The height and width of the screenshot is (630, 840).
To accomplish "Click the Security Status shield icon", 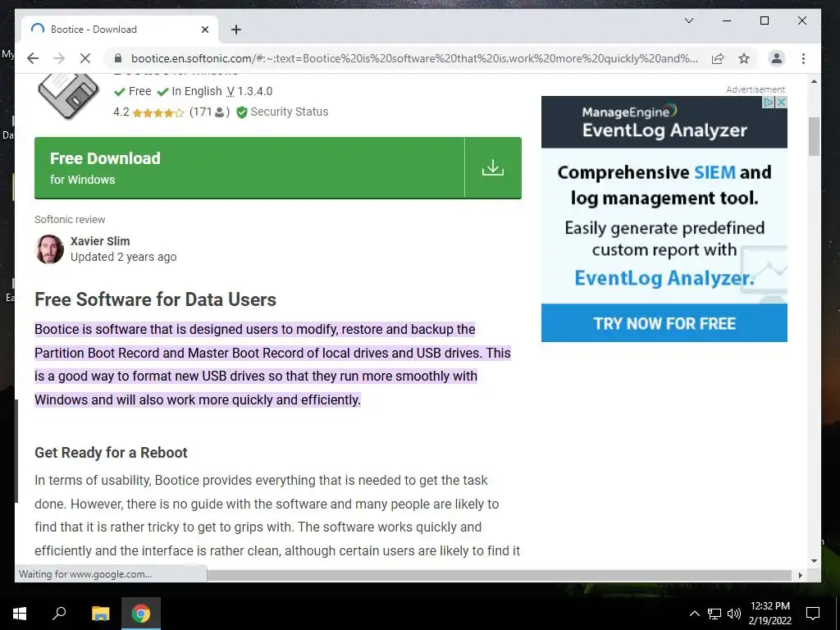I will [x=242, y=112].
